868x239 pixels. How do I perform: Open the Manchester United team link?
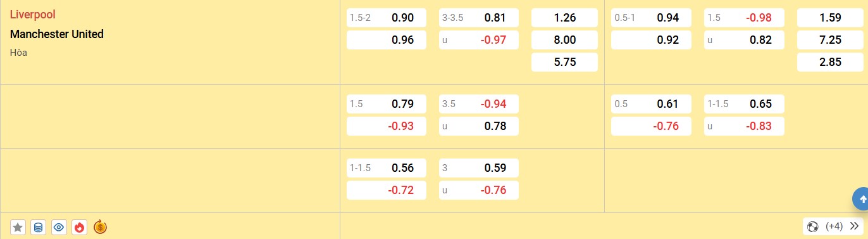pyautogui.click(x=56, y=34)
